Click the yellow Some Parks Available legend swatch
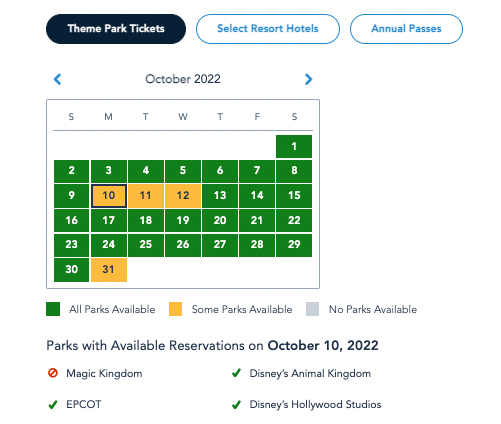501x424 pixels. click(175, 309)
